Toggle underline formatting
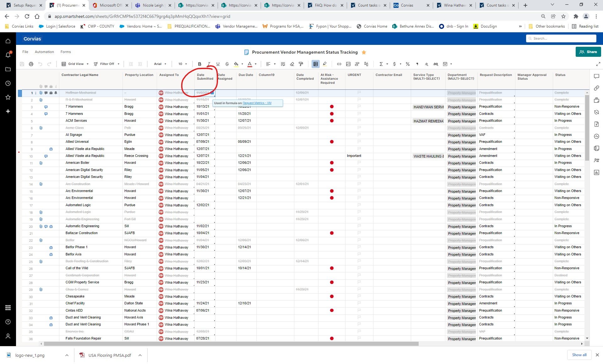This screenshot has width=603, height=364. coord(218,64)
